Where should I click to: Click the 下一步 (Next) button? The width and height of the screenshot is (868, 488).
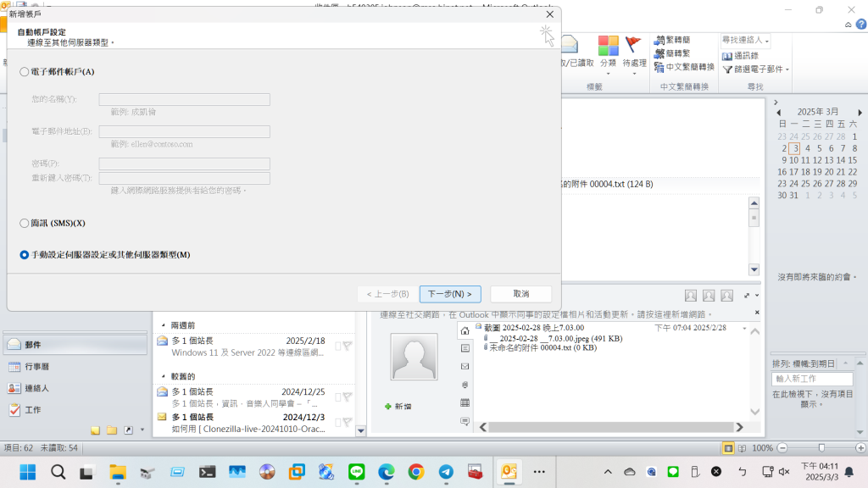(x=450, y=294)
